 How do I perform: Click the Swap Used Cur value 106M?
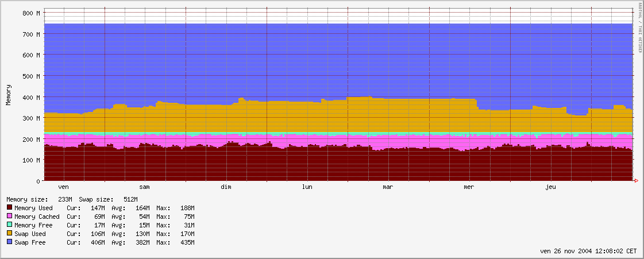97,234
